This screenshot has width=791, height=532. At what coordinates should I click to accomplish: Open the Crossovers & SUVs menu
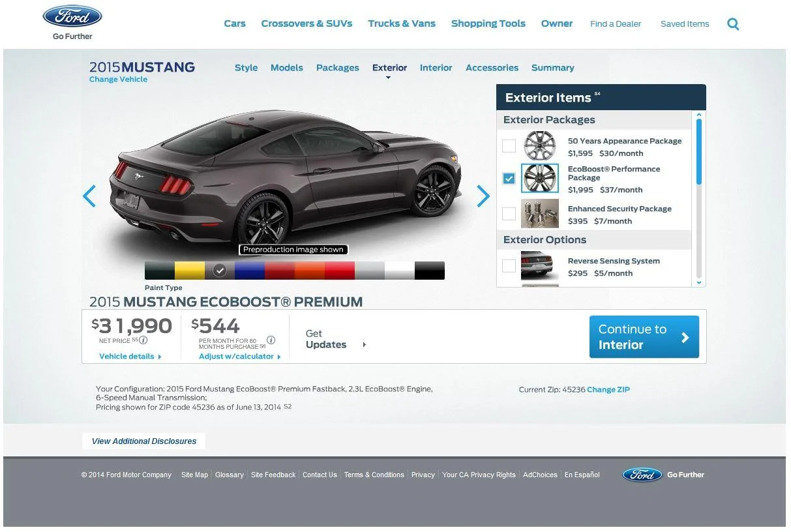pyautogui.click(x=306, y=23)
